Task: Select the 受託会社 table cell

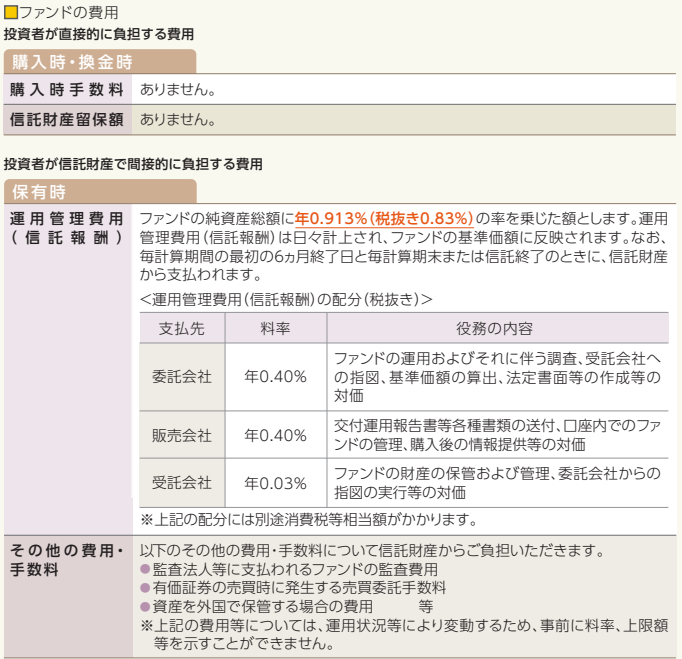Action: point(182,483)
